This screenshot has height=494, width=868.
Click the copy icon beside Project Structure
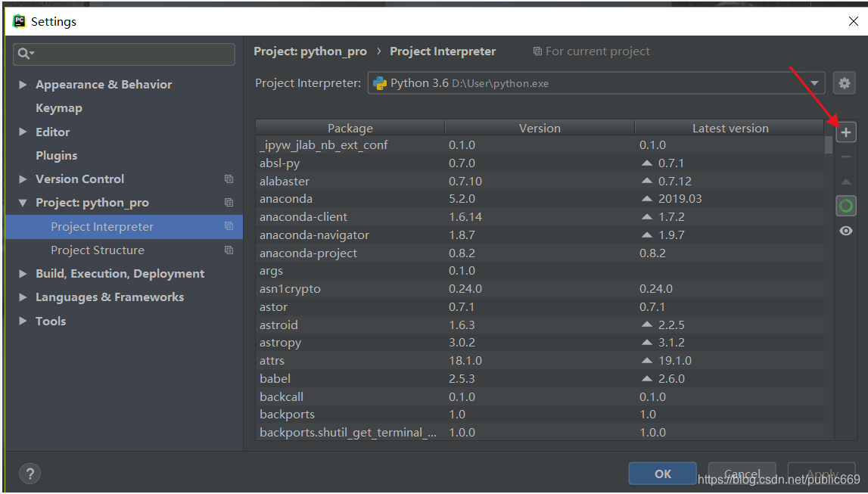(x=229, y=250)
